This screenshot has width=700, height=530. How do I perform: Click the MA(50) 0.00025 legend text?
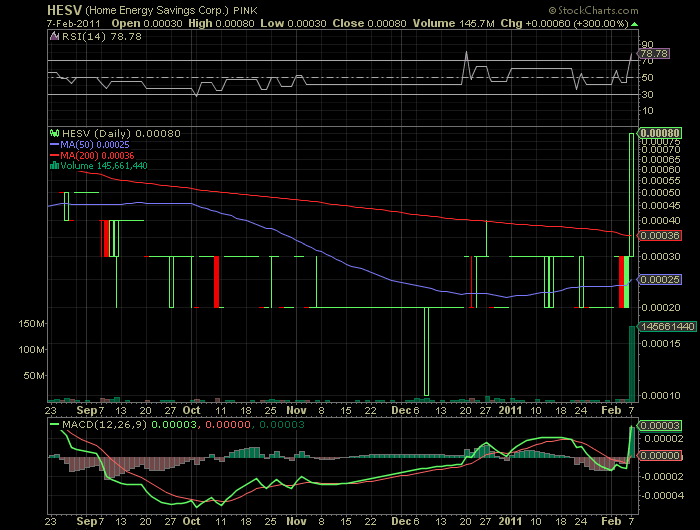(x=95, y=145)
